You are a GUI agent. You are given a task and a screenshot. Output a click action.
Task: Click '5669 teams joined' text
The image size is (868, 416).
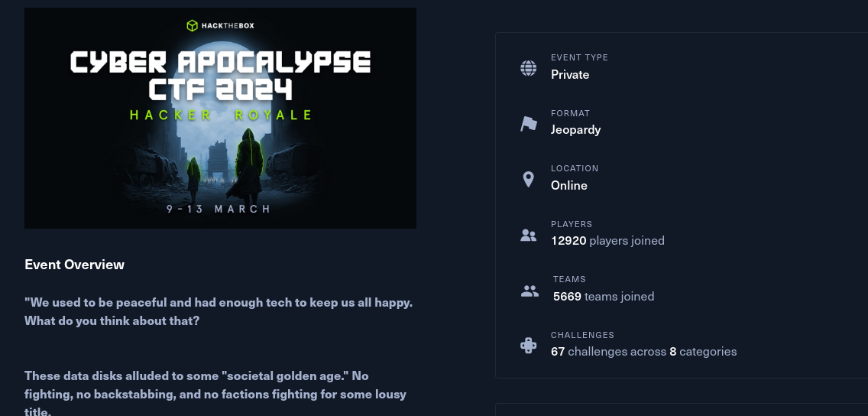[604, 297]
